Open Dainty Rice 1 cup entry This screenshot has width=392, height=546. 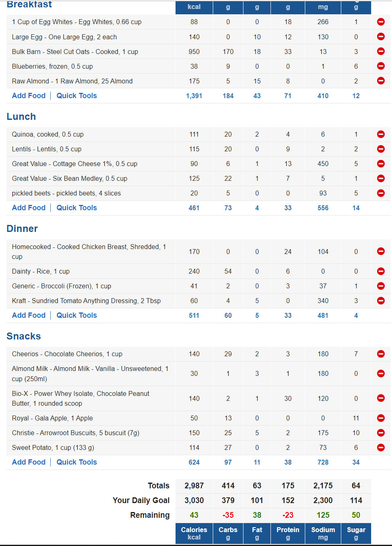pos(41,271)
